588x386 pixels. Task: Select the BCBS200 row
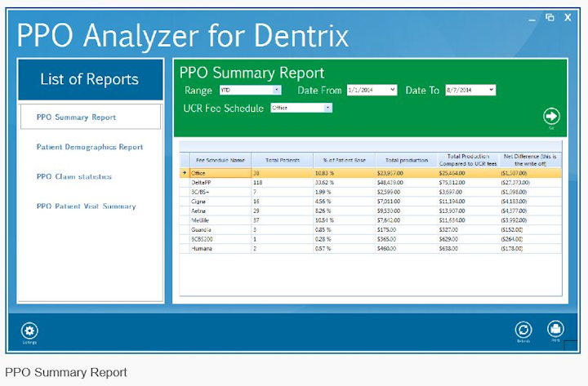[371, 239]
